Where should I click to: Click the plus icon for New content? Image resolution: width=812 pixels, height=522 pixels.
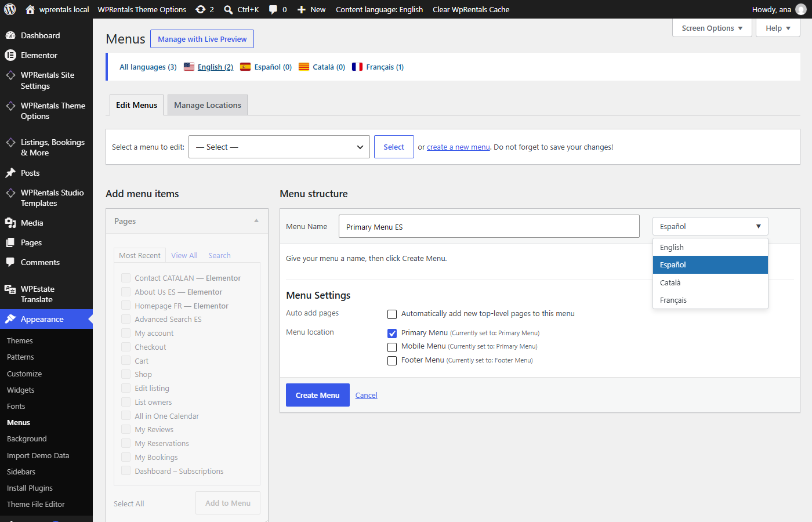[x=302, y=9]
